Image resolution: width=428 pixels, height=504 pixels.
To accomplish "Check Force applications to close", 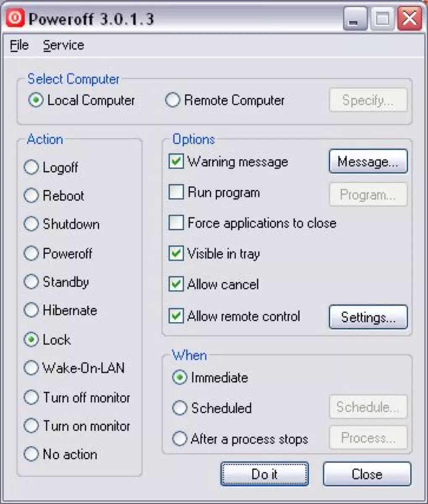I will point(177,223).
